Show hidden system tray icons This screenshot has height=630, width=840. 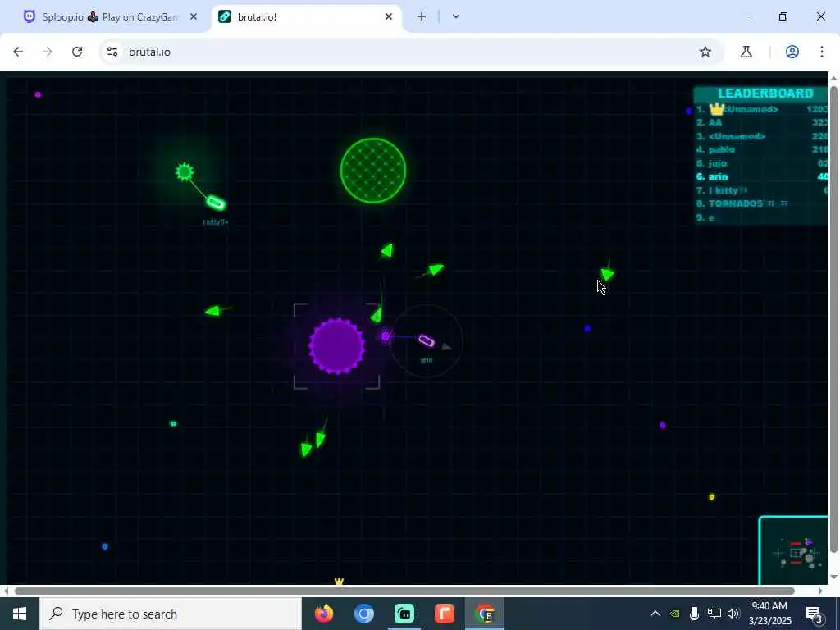pyautogui.click(x=655, y=614)
